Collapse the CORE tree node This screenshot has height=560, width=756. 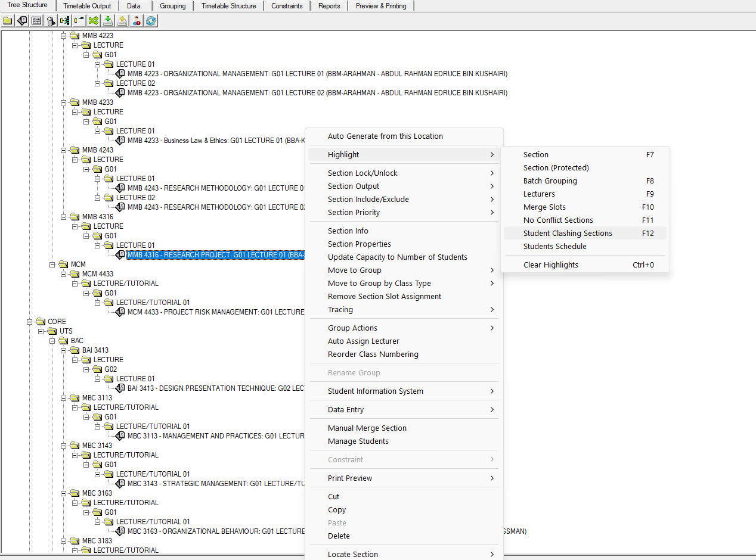click(x=30, y=322)
